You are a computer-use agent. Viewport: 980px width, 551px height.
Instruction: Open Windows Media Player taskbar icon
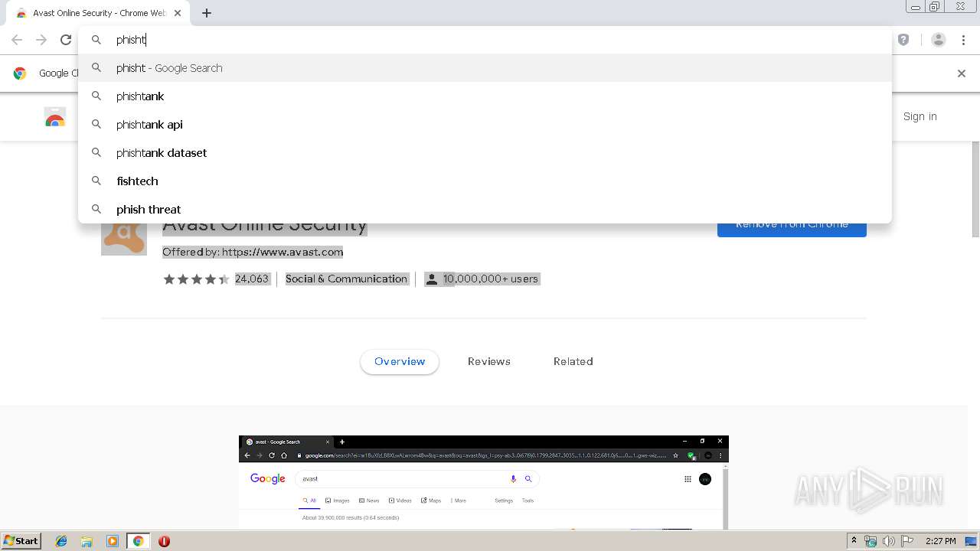[113, 541]
